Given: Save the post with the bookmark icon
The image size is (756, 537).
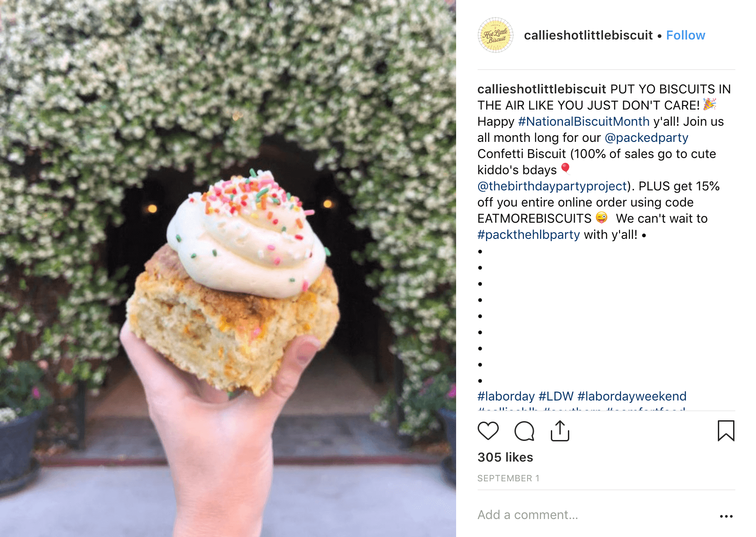Looking at the screenshot, I should click(726, 431).
